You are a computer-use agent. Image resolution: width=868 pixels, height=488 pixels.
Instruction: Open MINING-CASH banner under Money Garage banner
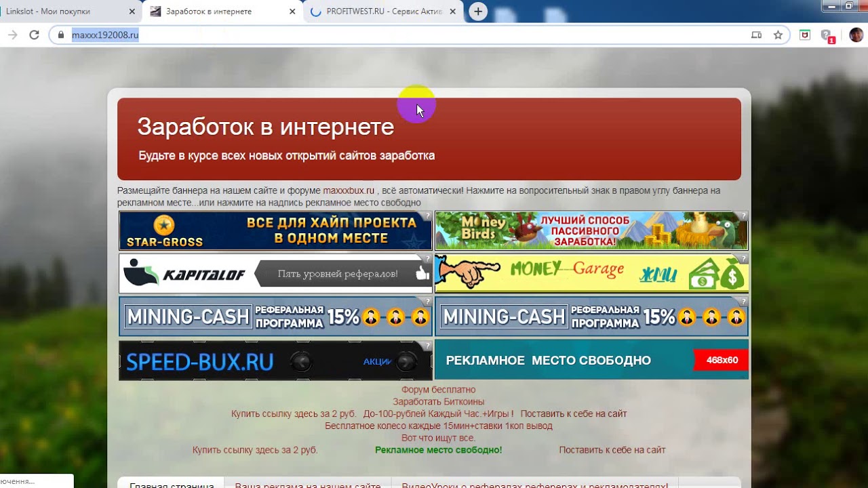[x=591, y=317]
